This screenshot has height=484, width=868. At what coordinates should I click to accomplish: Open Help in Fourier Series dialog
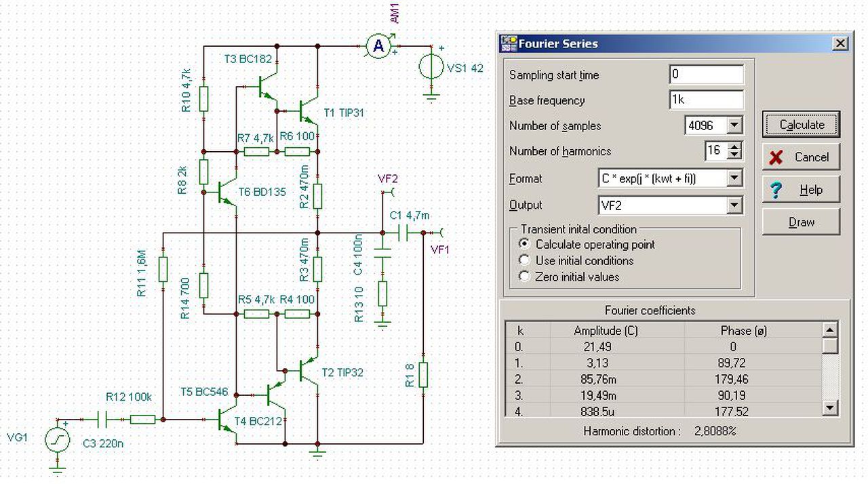point(801,190)
